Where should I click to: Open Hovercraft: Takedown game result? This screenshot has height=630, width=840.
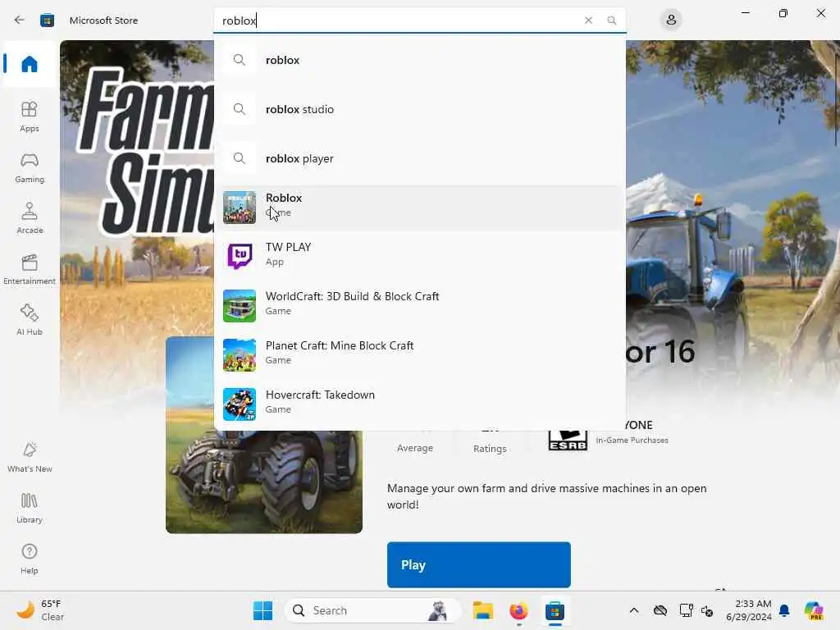(419, 404)
